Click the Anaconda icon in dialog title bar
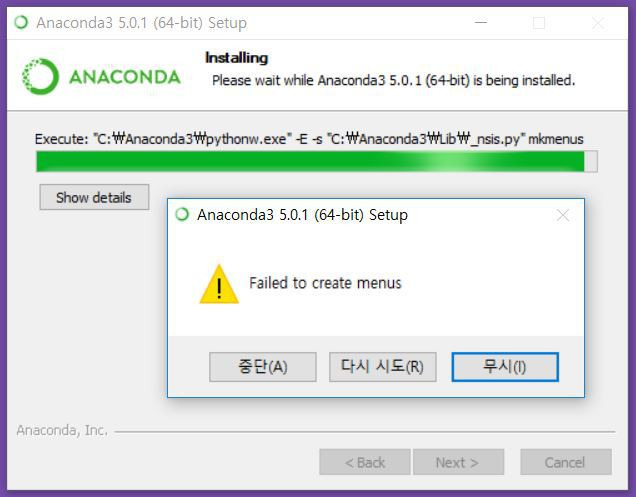Image resolution: width=636 pixels, height=497 pixels. click(x=183, y=214)
